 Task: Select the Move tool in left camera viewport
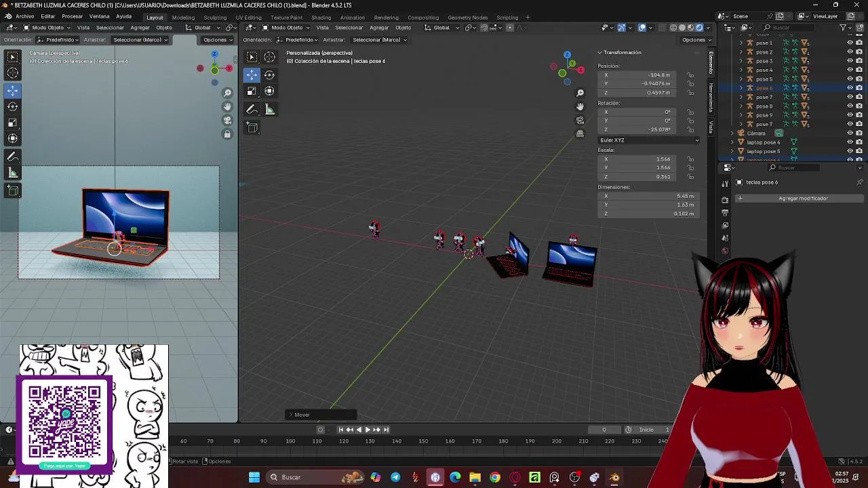[13, 90]
